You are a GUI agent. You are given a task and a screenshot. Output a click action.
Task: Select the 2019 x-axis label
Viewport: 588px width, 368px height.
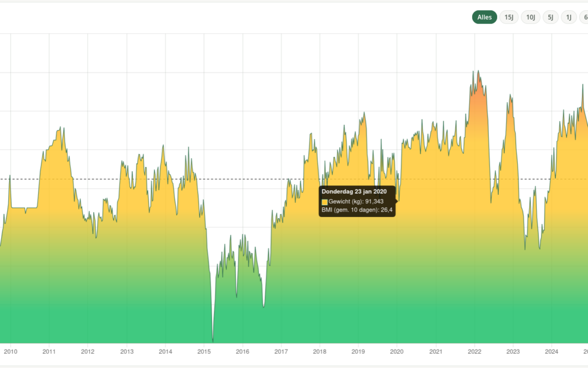click(358, 352)
